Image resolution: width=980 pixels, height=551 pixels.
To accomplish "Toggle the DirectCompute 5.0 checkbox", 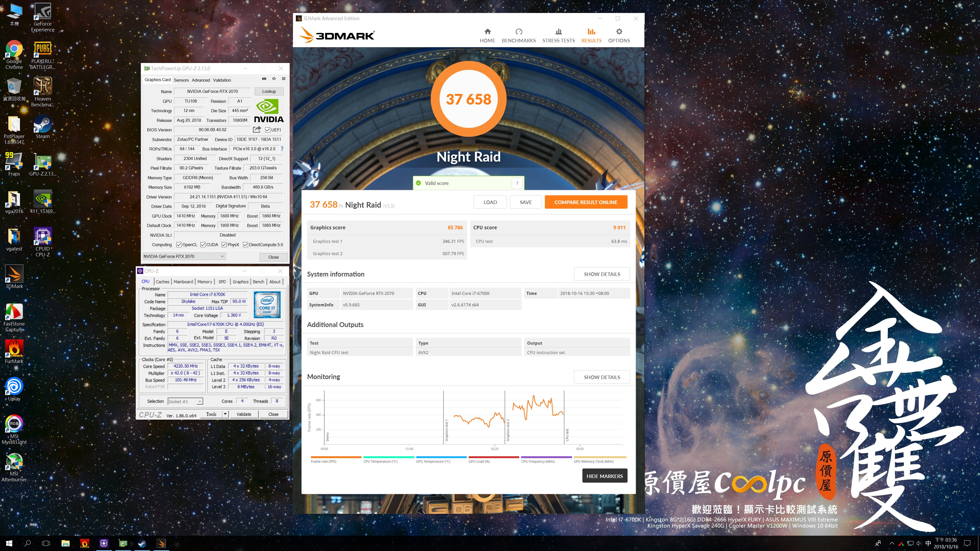I will pyautogui.click(x=245, y=245).
